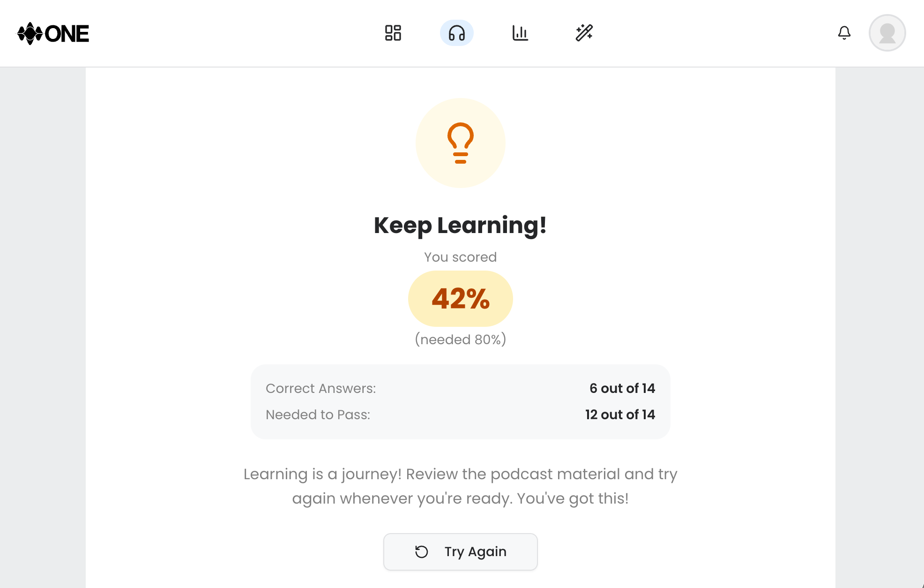Click the yellow 42% score badge
924x588 pixels.
tap(460, 298)
